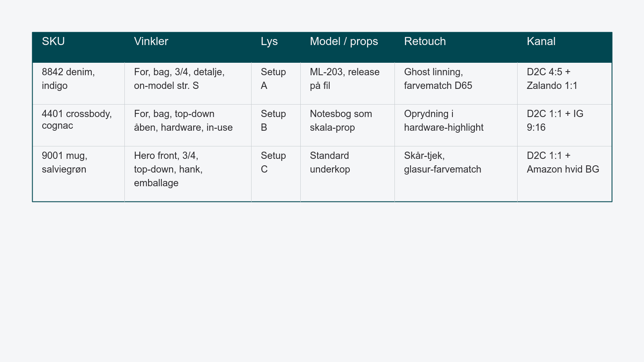The image size is (644, 362).
Task: Select the Standard underkop cell
Action: [348, 174]
